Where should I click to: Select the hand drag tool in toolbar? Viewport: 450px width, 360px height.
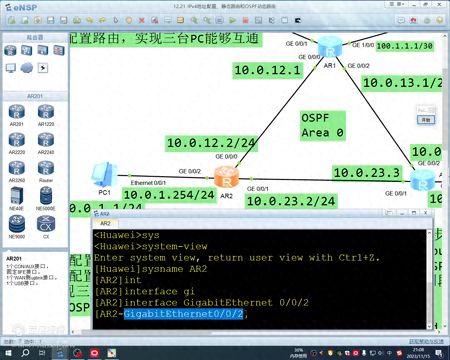point(116,20)
